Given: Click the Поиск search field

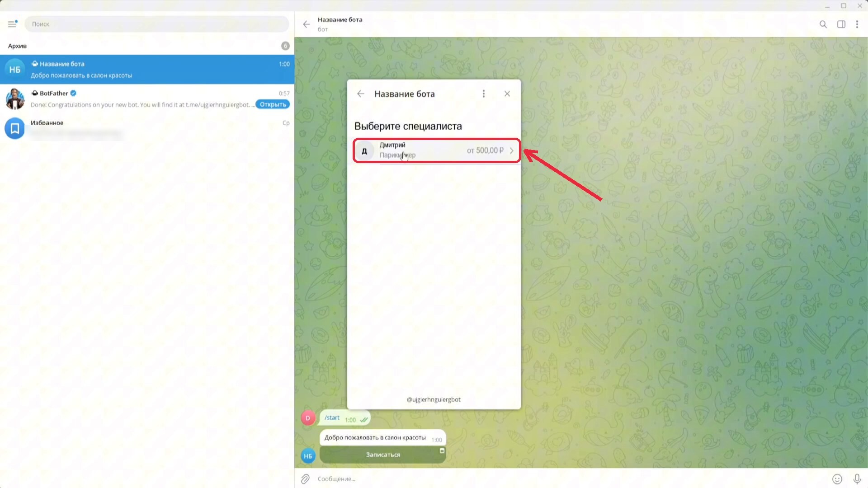Looking at the screenshot, I should 156,24.
